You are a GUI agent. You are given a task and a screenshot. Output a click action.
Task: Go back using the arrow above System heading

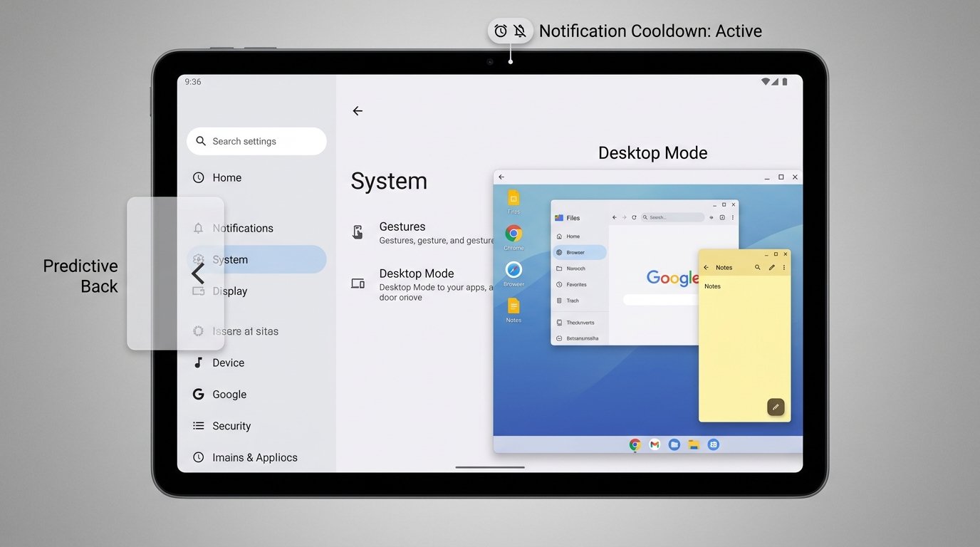point(358,110)
